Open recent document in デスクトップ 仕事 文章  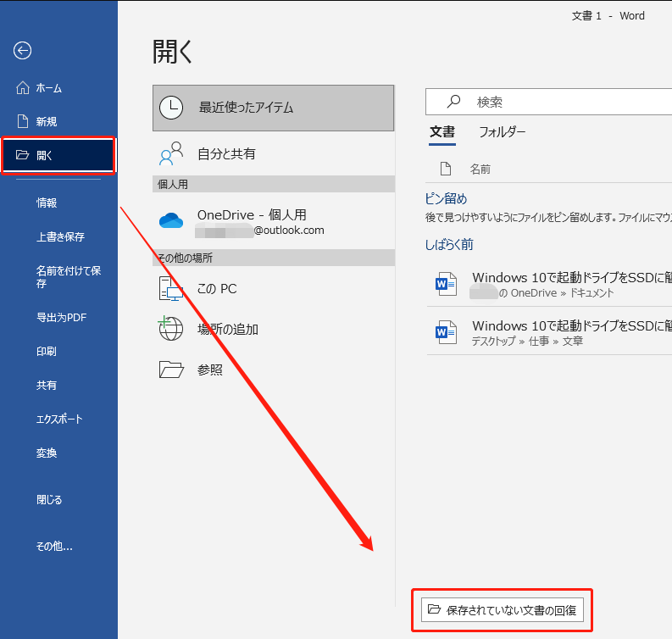pyautogui.click(x=549, y=332)
